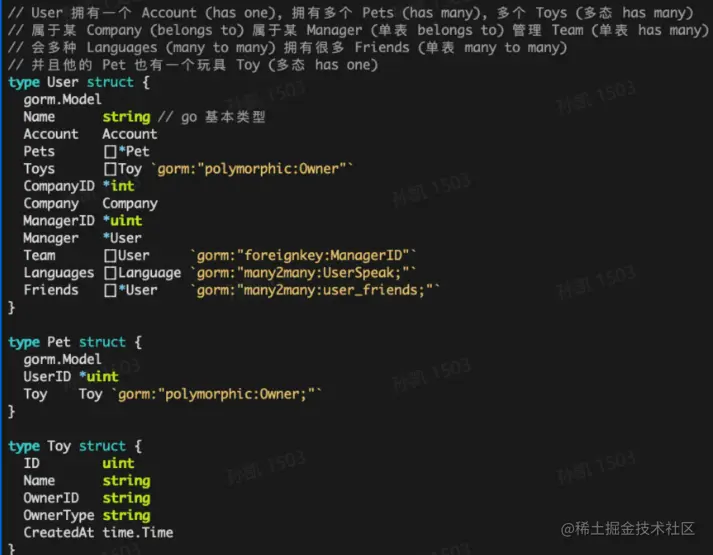Click the comment line mentioning 'Company (belongs to)'

coord(358,30)
